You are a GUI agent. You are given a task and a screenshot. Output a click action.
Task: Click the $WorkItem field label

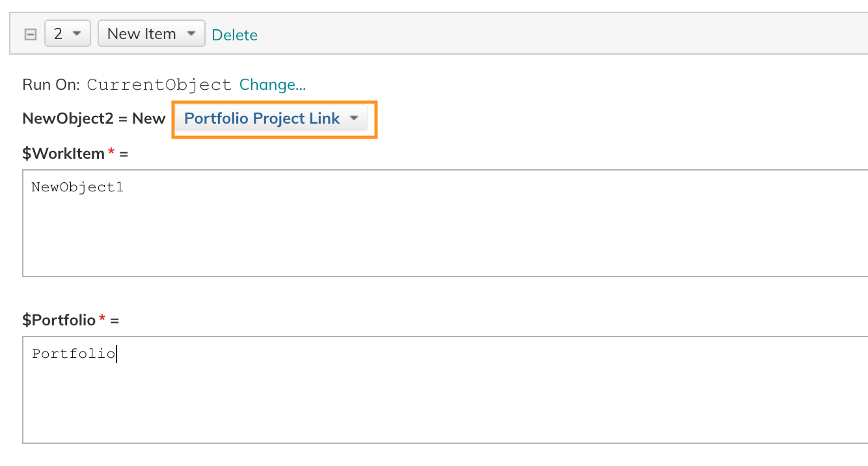(63, 154)
